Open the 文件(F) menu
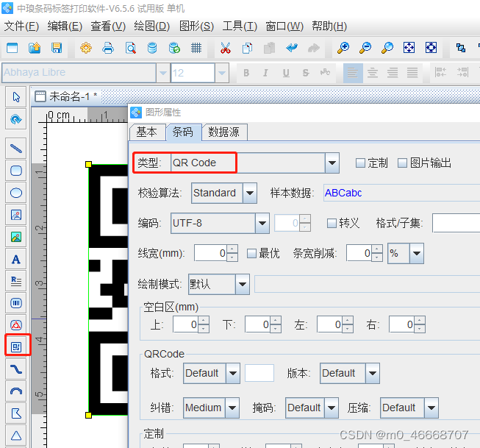480x448 pixels. pos(21,26)
